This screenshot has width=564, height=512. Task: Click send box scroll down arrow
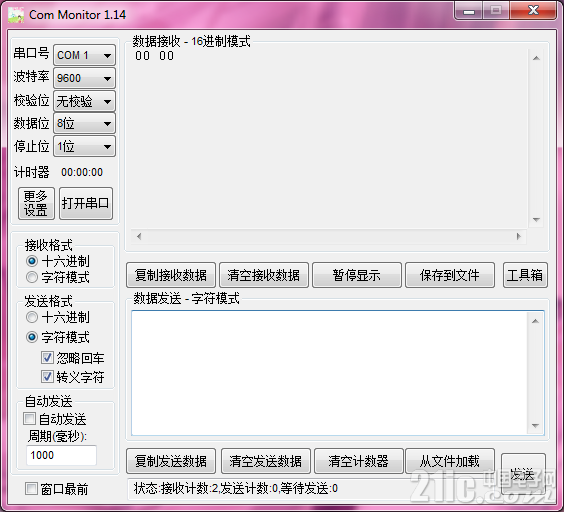click(x=535, y=426)
